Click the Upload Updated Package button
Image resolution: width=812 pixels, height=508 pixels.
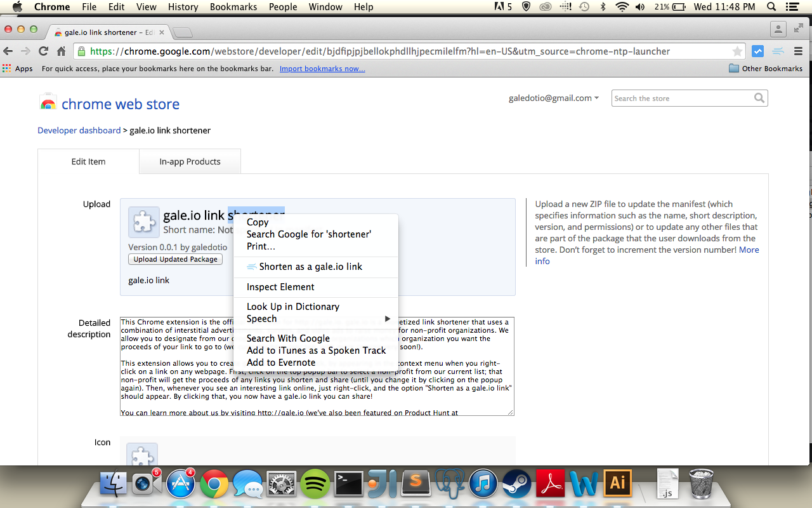(x=175, y=259)
